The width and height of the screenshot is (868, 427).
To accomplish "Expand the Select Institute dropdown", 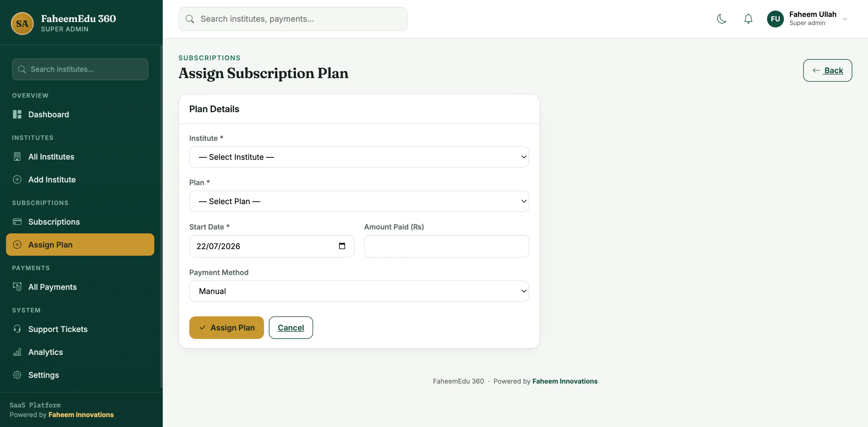I will (x=359, y=157).
